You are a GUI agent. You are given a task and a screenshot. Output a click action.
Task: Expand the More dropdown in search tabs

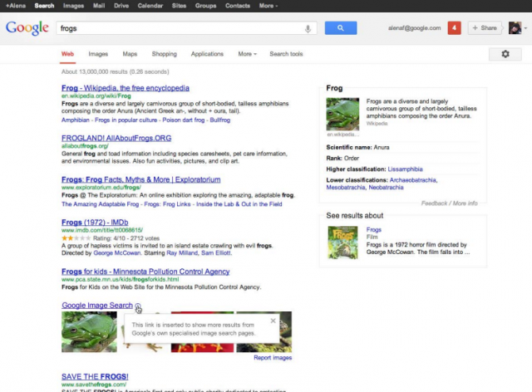coord(248,54)
